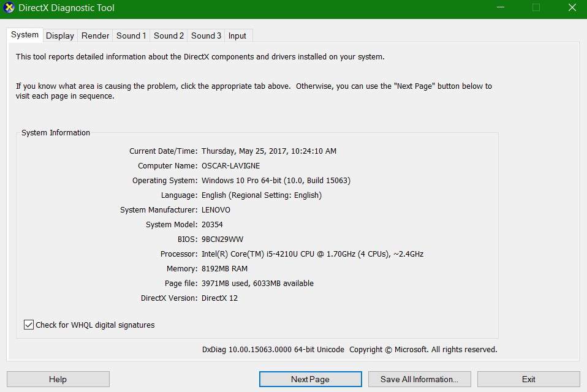Image resolution: width=587 pixels, height=392 pixels.
Task: Uncheck Check for WHQL digital signatures
Action: tap(29, 325)
